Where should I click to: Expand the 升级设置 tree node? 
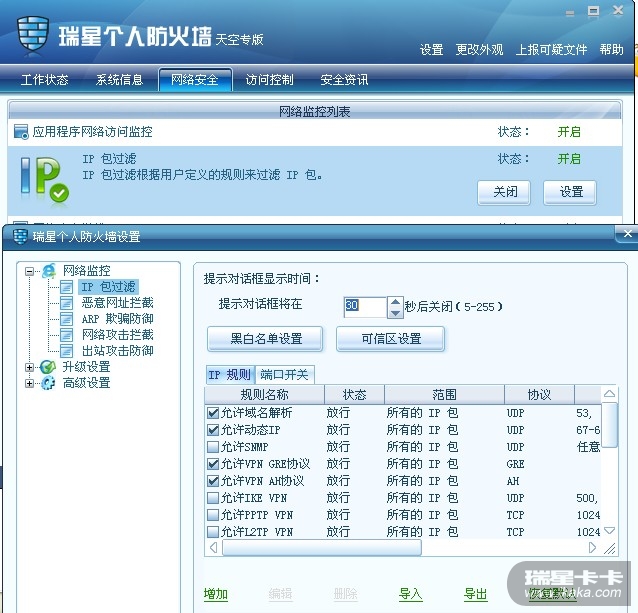[29, 367]
